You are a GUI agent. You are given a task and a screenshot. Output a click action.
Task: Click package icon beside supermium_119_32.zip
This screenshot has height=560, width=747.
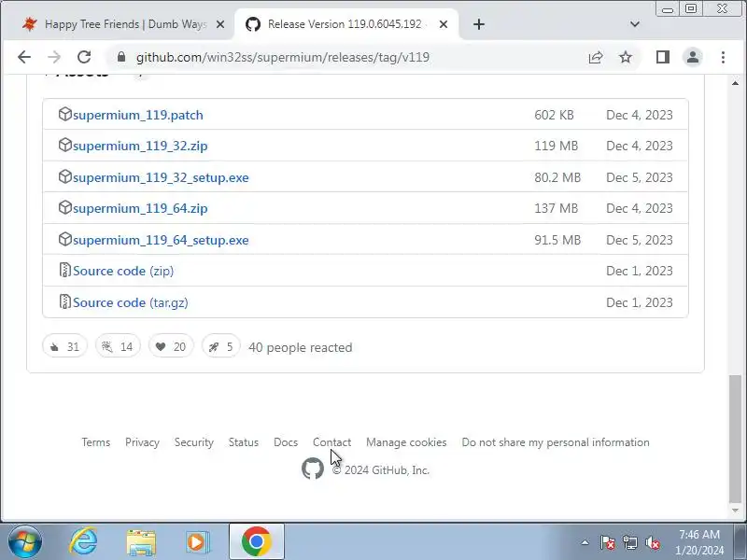(x=64, y=146)
